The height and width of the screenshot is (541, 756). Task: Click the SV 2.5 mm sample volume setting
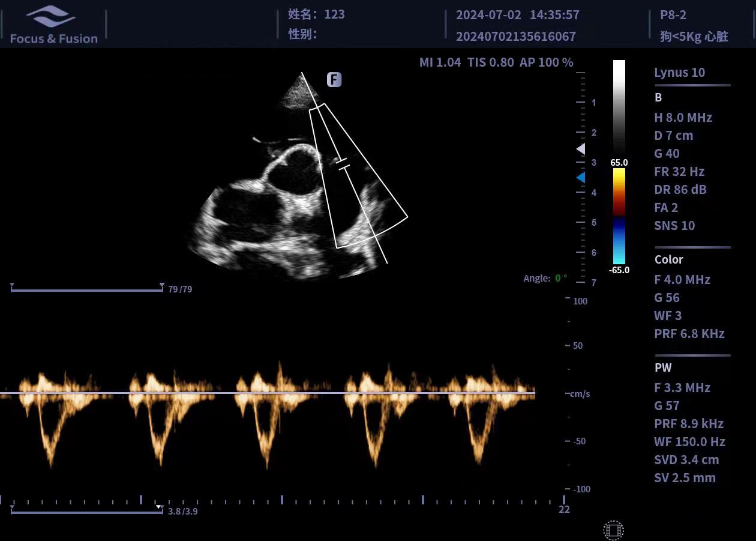pos(685,478)
